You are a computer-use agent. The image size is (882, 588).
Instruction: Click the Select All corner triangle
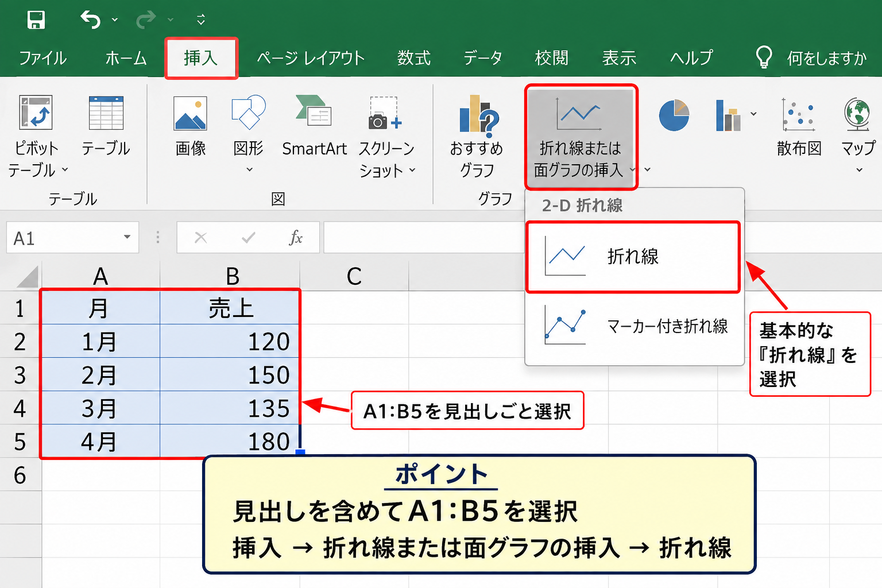point(28,276)
